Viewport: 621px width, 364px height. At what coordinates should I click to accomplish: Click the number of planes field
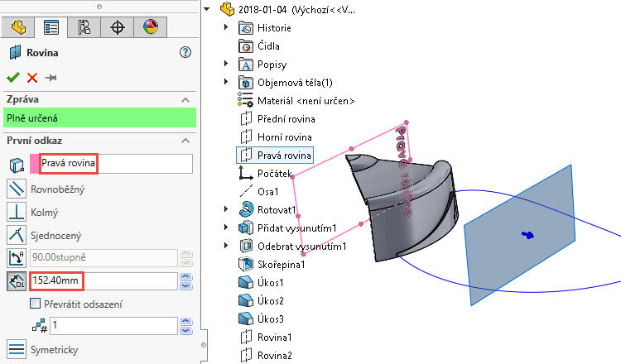point(114,326)
